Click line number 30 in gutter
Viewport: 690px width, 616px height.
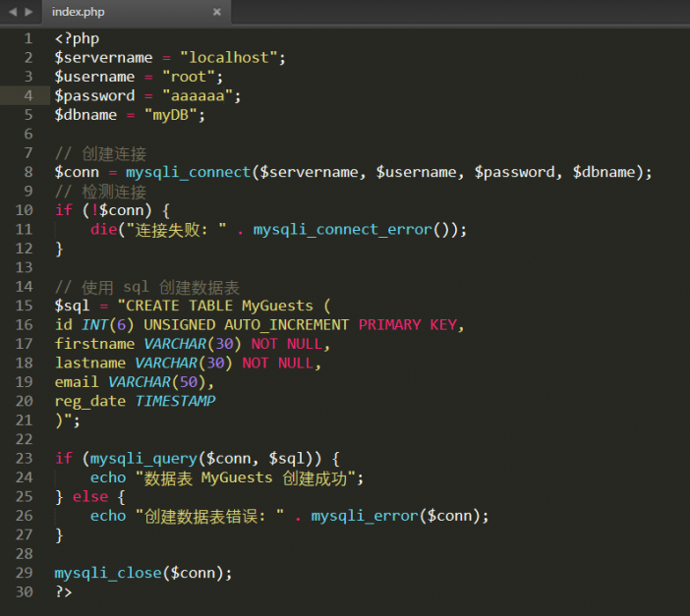pos(24,591)
